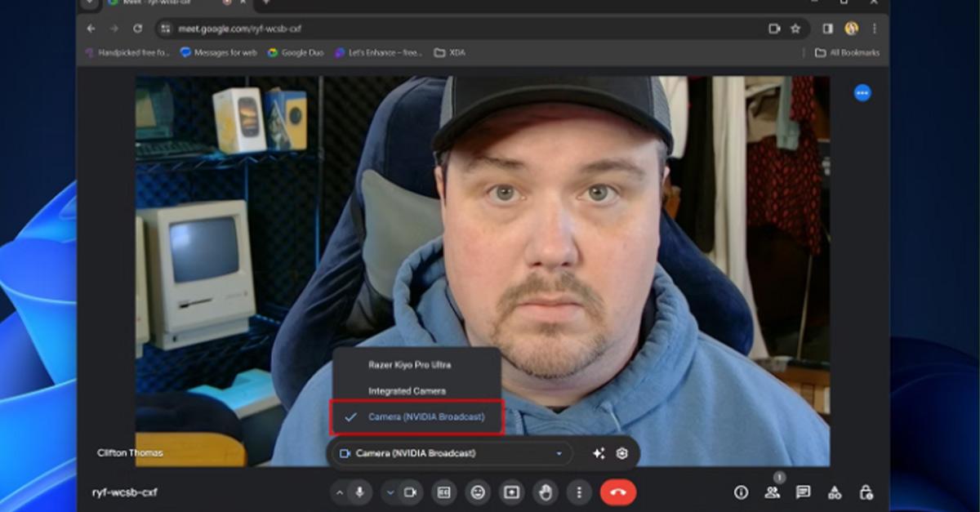Leave the call with the red button
Screen dimensions: 980x512
[x=617, y=492]
